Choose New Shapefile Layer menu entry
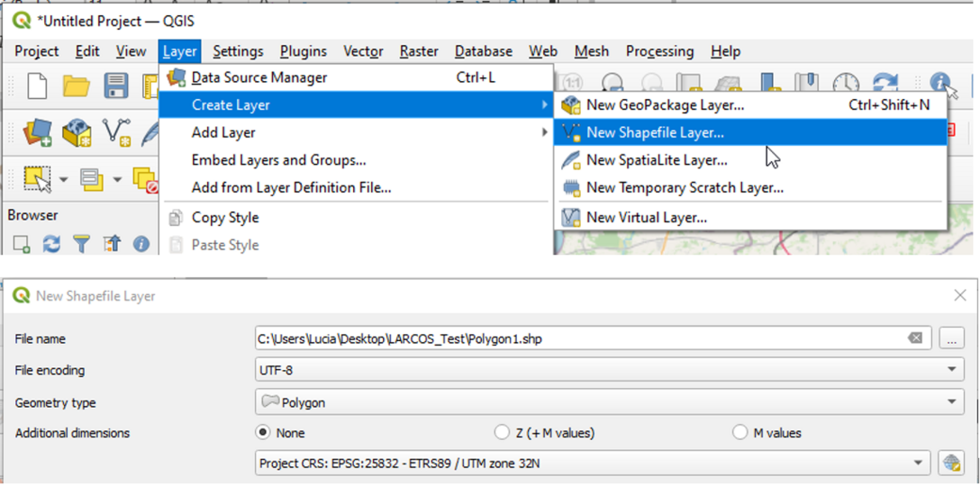Viewport: 980px width, 486px height. [750, 132]
